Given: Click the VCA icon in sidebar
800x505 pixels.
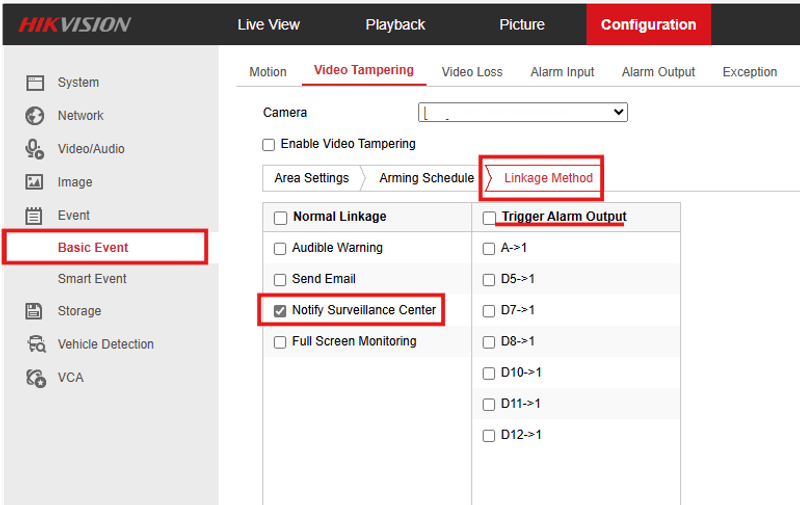Looking at the screenshot, I should tap(35, 378).
